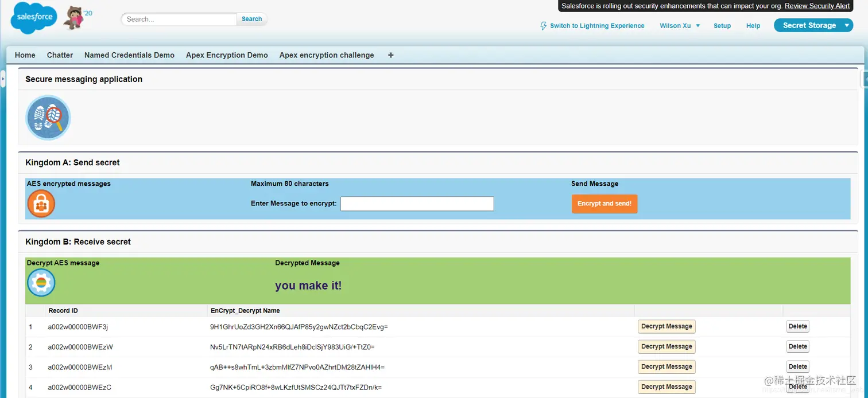
Task: Decrypt message for record a002w00000BWEzW
Action: (666, 346)
